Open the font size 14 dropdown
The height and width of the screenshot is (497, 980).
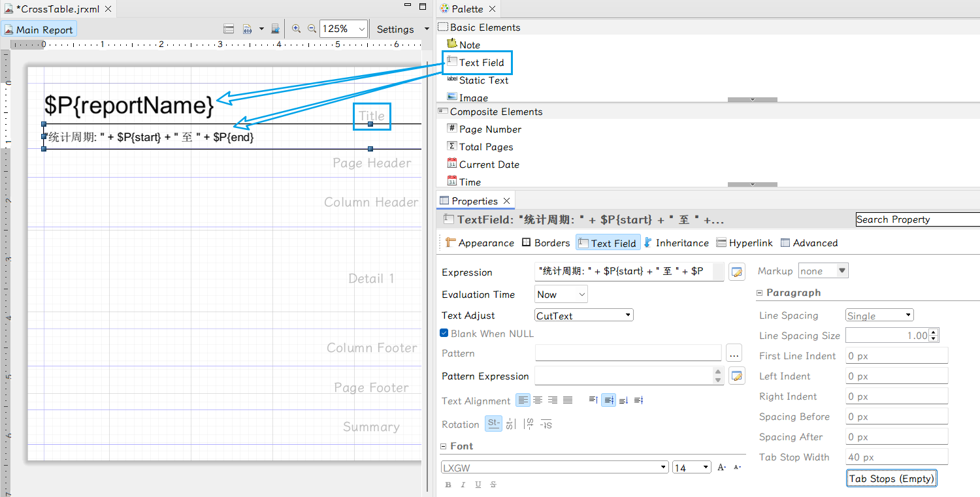point(692,467)
